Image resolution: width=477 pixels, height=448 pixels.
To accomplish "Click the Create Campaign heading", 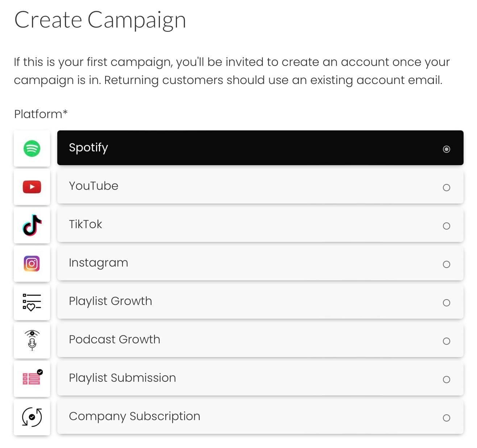I will (100, 20).
